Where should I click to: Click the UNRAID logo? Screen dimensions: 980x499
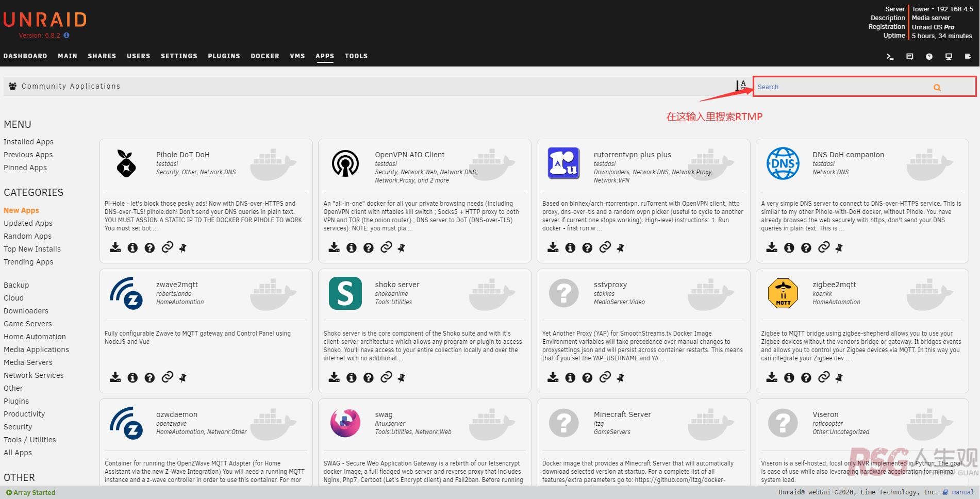point(45,20)
